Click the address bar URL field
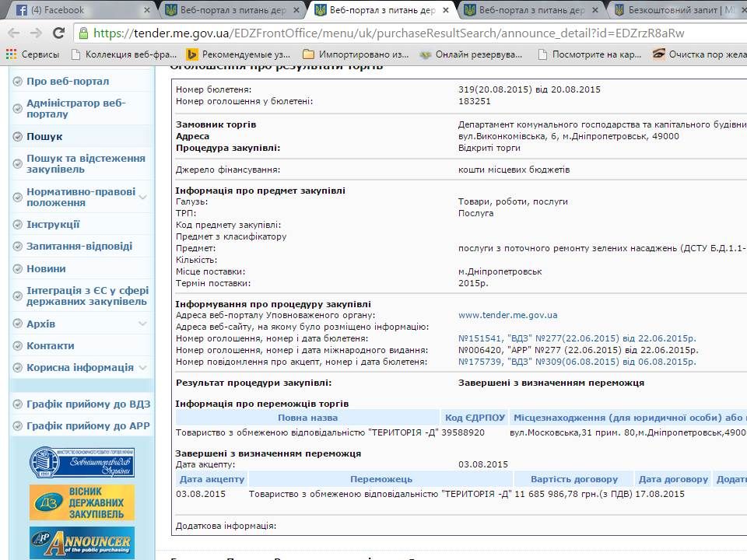Image resolution: width=747 pixels, height=560 pixels. point(389,33)
